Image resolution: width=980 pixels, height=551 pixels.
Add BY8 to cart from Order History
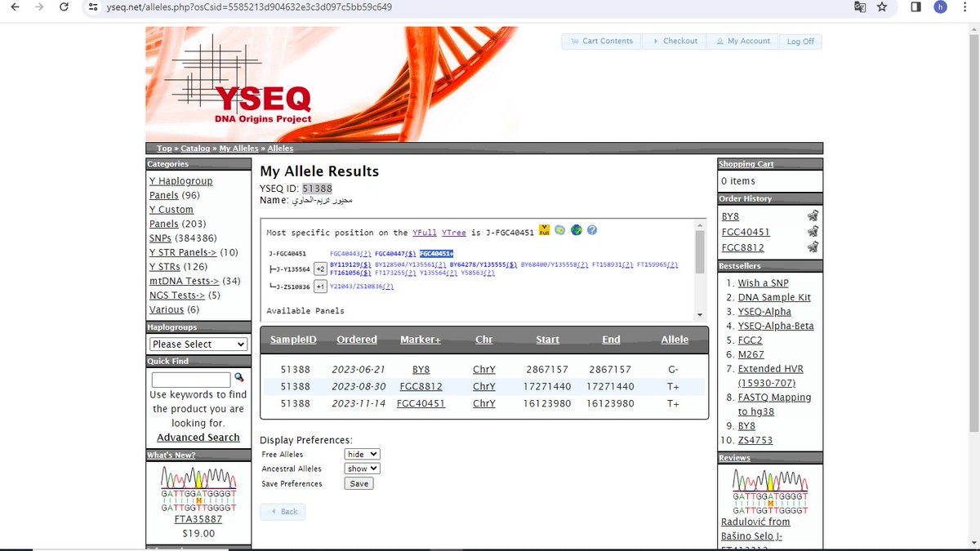[813, 216]
